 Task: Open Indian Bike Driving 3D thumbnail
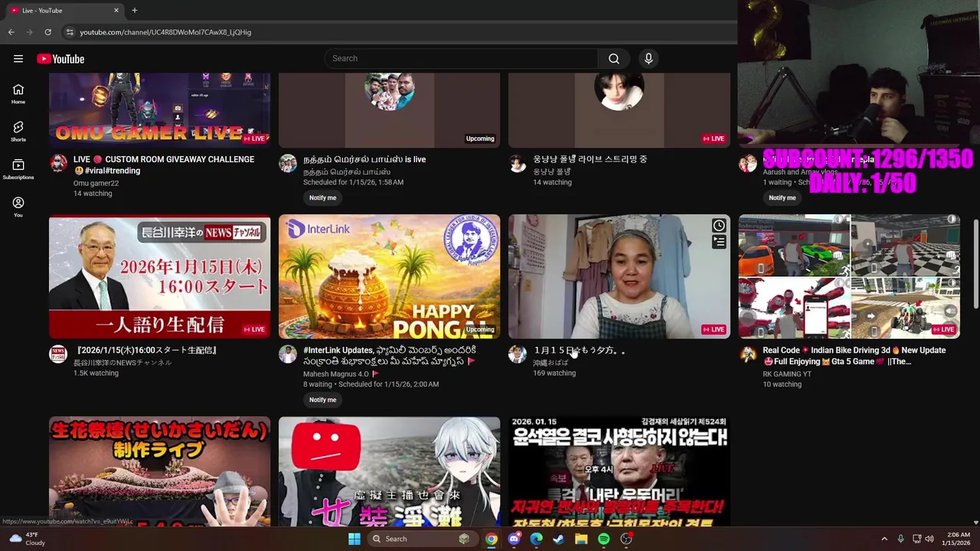pos(848,277)
